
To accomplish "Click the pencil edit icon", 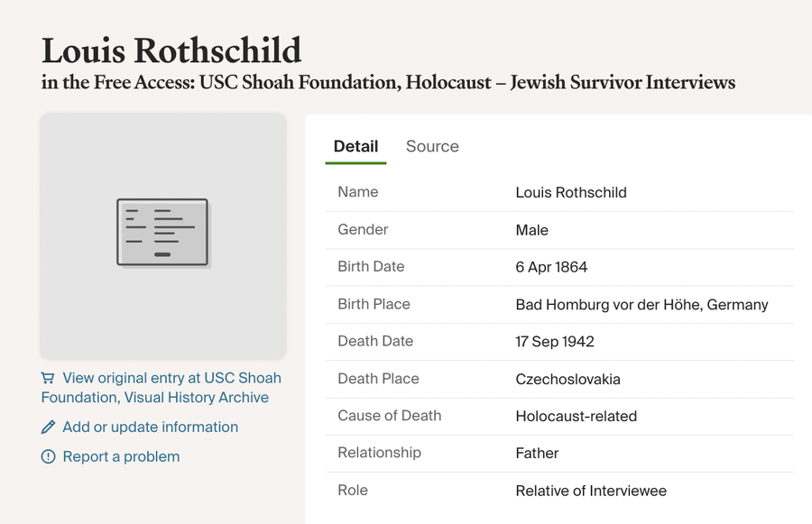I will click(x=48, y=427).
